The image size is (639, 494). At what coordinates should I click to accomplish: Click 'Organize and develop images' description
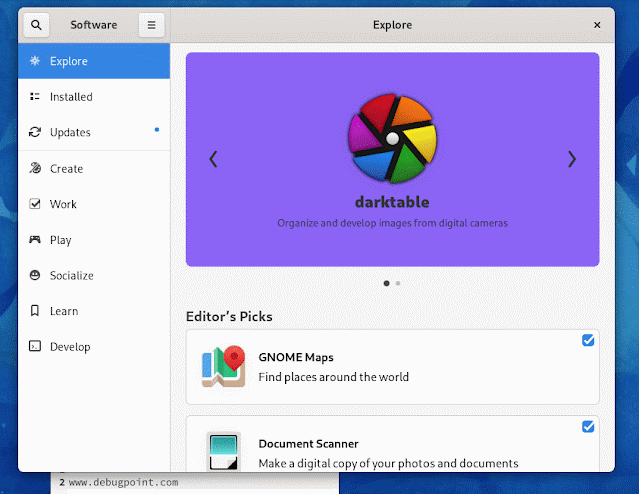pos(392,223)
